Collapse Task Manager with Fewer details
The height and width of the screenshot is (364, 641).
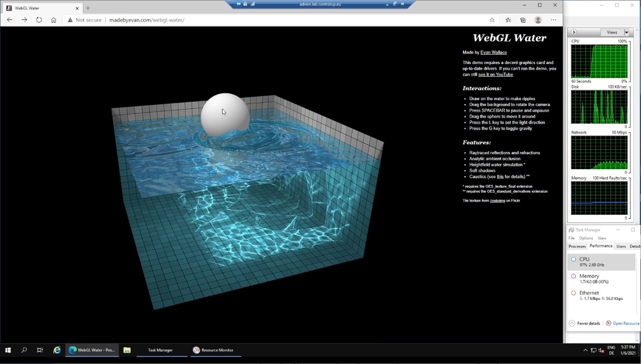pos(584,323)
